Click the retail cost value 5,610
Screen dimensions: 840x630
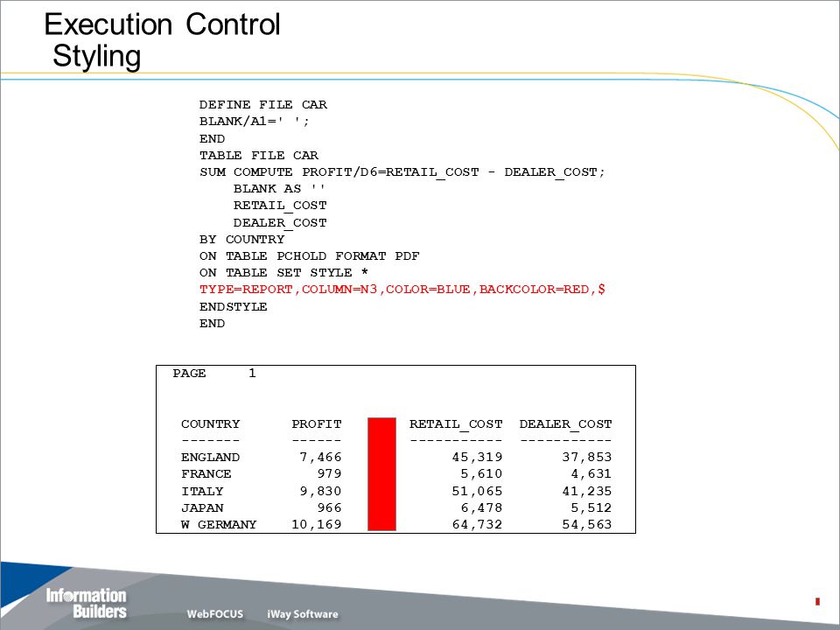tap(481, 473)
